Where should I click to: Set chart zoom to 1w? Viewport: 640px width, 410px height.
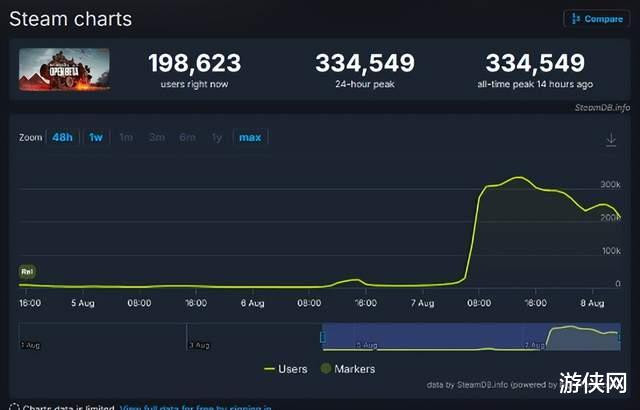point(96,137)
